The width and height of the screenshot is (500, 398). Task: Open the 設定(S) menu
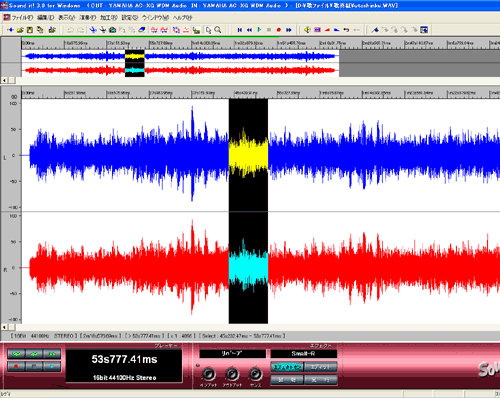130,18
